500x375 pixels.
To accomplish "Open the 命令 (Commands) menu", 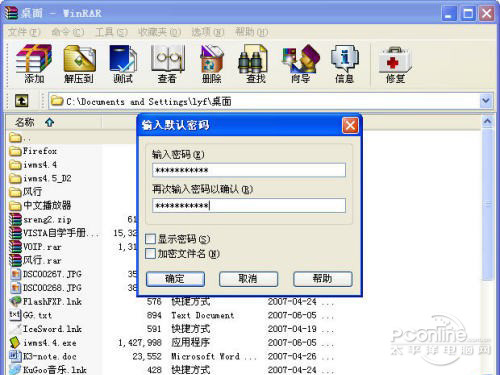I will point(67,32).
